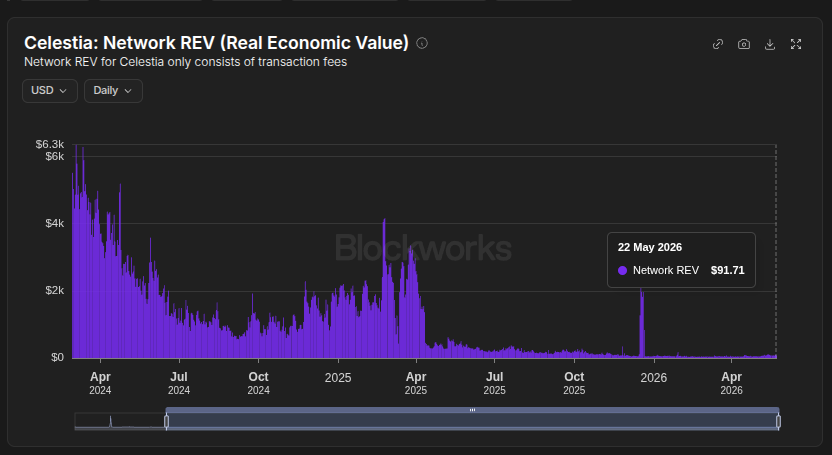Click the Oct 2025 x-axis label
The height and width of the screenshot is (455, 832).
(x=574, y=383)
